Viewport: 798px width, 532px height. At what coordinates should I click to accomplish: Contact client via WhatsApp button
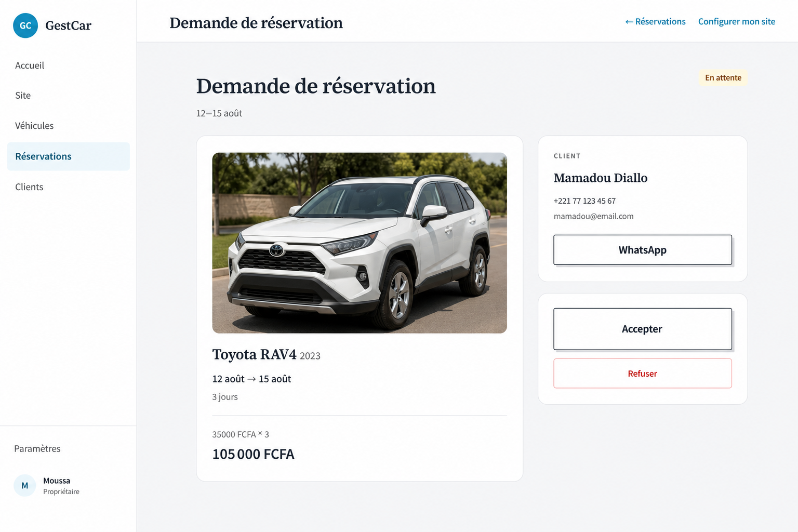click(x=643, y=250)
